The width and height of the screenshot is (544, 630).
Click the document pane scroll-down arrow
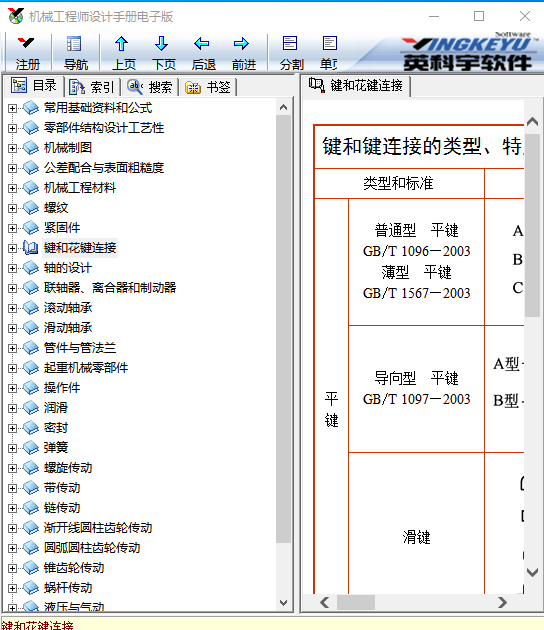coord(532,572)
